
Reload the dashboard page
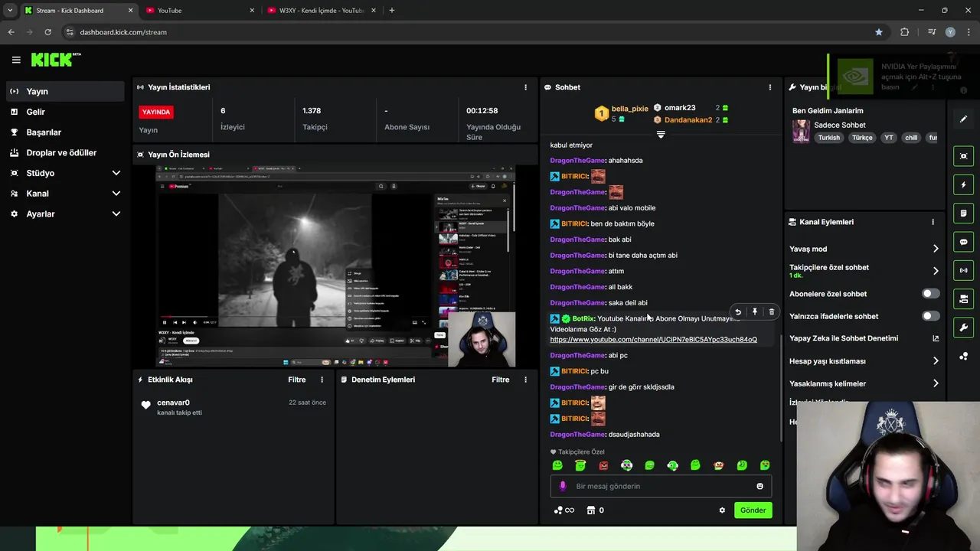click(x=47, y=32)
